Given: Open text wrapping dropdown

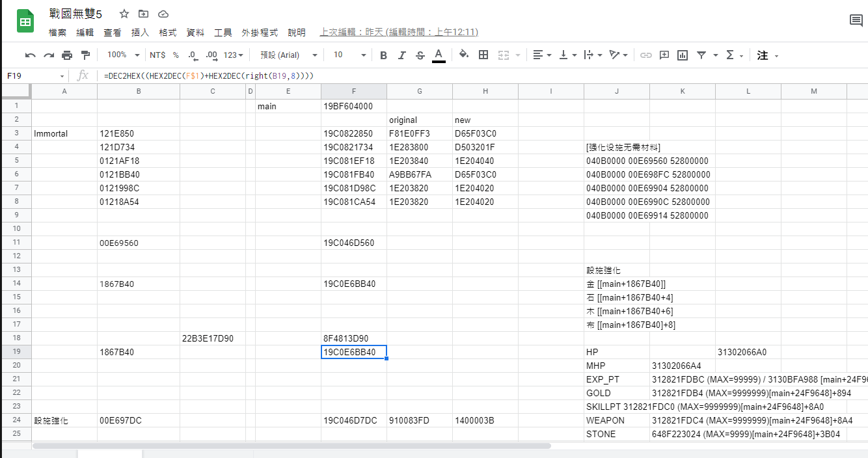Looking at the screenshot, I should 593,55.
